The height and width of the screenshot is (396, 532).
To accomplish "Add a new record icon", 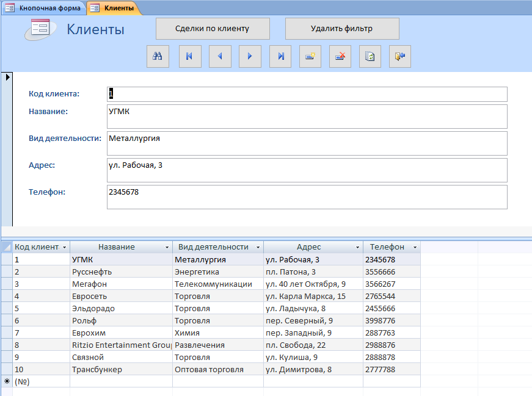I will (310, 56).
